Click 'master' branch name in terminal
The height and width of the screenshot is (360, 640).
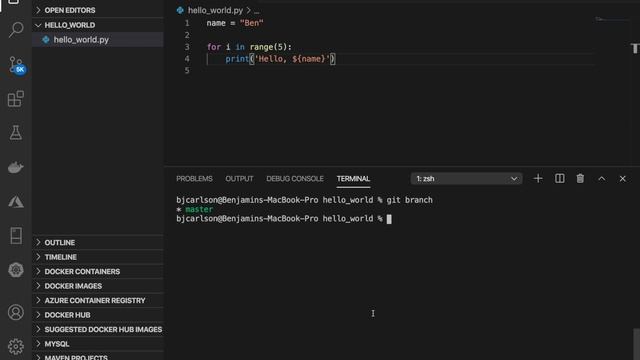199,209
